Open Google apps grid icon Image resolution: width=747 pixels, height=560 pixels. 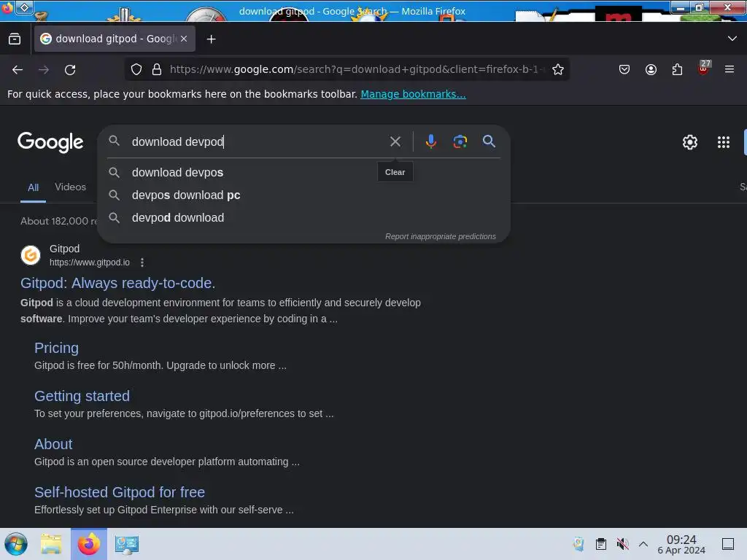point(723,142)
